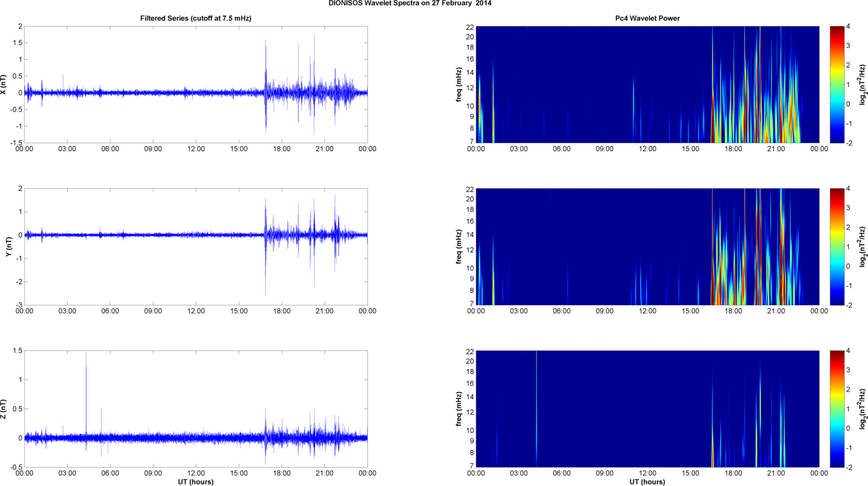Click freq (mHz) label of middle spectrogram
The width and height of the screenshot is (868, 486).
(459, 246)
